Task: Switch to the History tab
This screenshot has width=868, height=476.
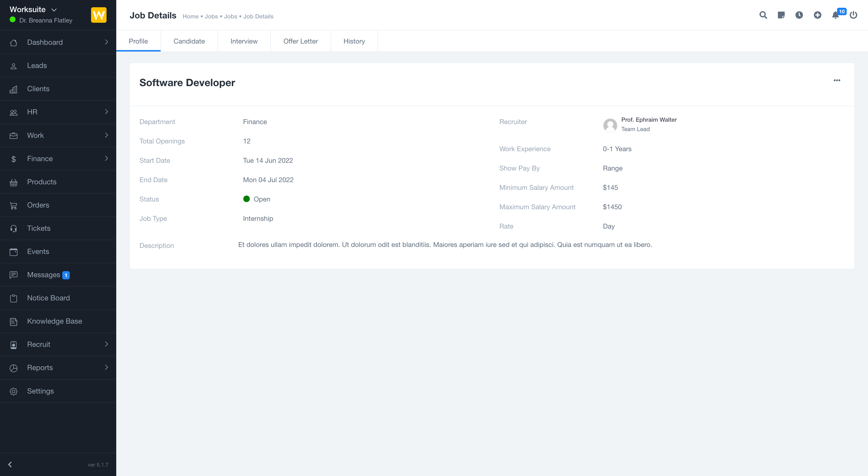Action: [x=354, y=41]
